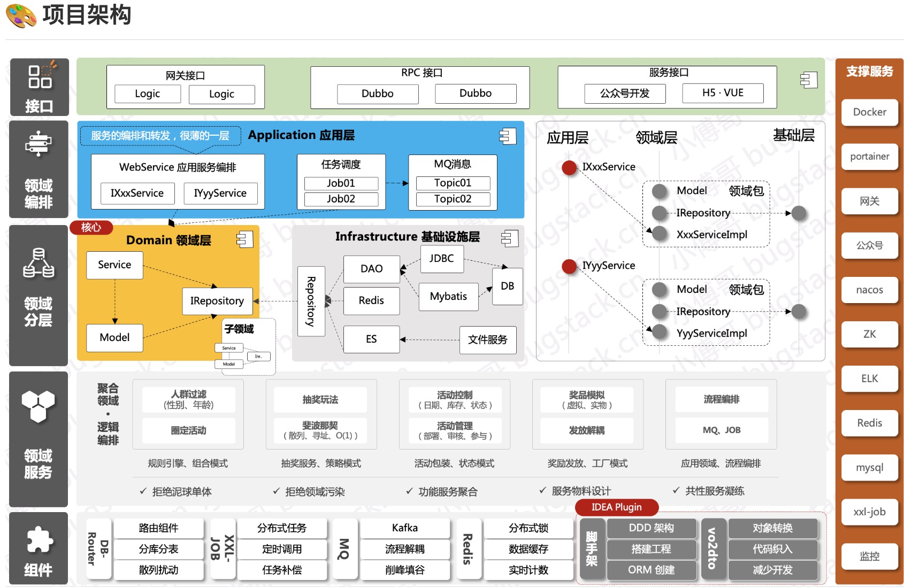Viewport: 904px width, 588px height.
Task: Click the Model box in Domain layer
Action: (114, 338)
